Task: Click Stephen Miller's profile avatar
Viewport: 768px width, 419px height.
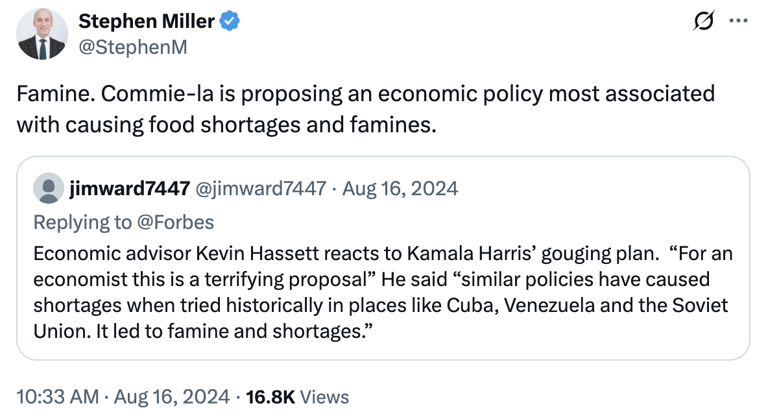Action: coord(42,34)
